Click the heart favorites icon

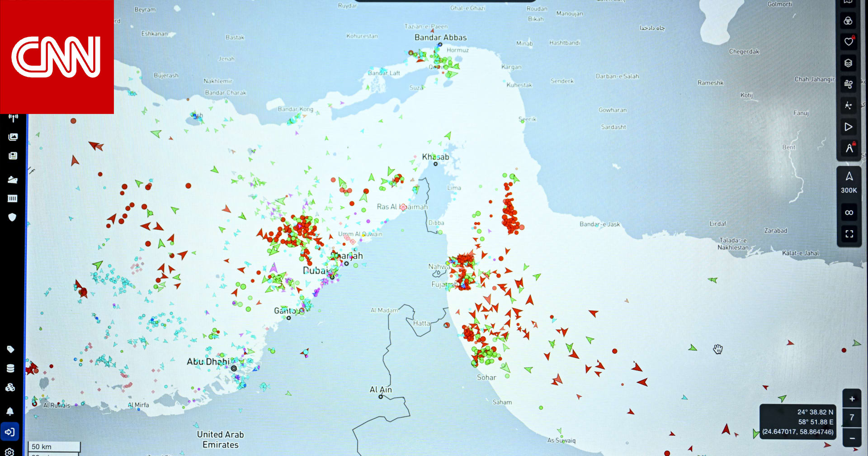[848, 42]
